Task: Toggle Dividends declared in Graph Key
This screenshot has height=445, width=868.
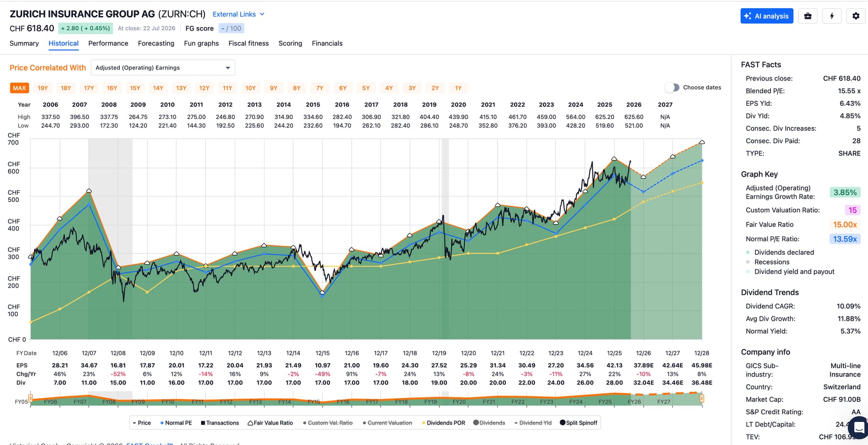Action: 780,253
